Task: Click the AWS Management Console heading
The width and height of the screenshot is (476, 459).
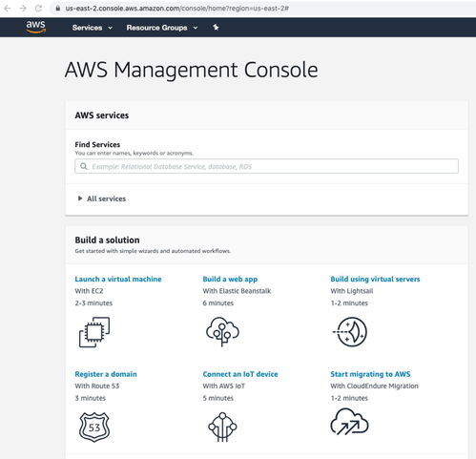Action: [x=192, y=71]
